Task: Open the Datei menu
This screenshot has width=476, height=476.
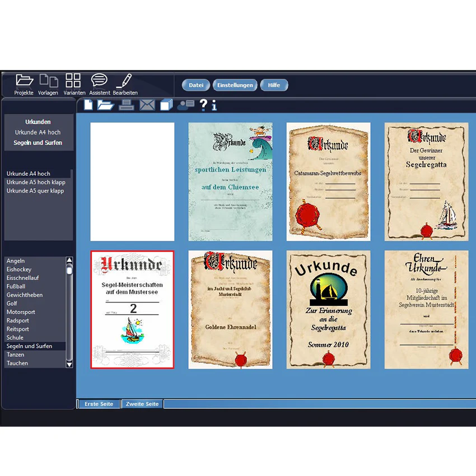Action: 196,85
